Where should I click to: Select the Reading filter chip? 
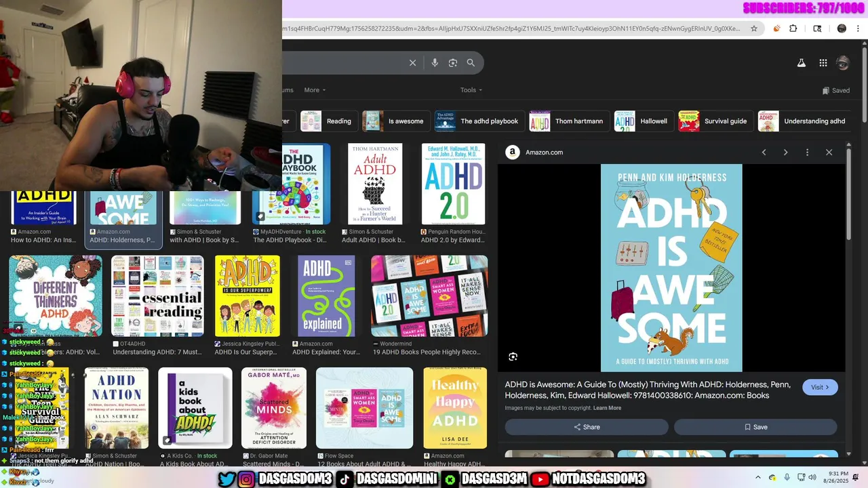(329, 121)
